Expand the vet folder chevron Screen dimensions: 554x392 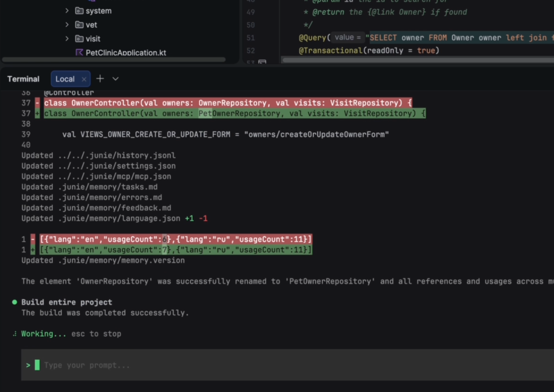67,25
